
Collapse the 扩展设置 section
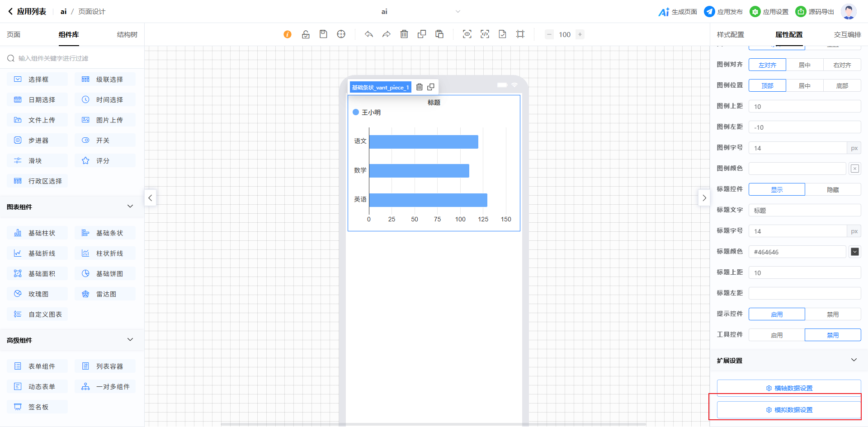pyautogui.click(x=854, y=360)
